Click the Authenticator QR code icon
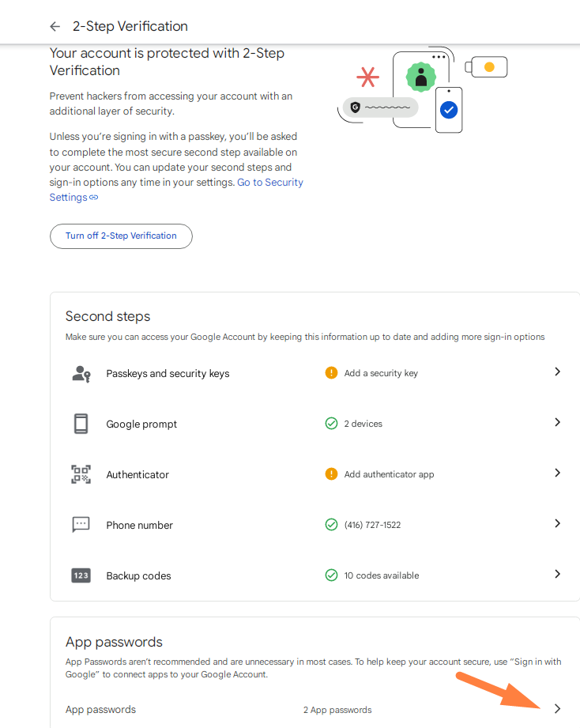 click(x=81, y=474)
